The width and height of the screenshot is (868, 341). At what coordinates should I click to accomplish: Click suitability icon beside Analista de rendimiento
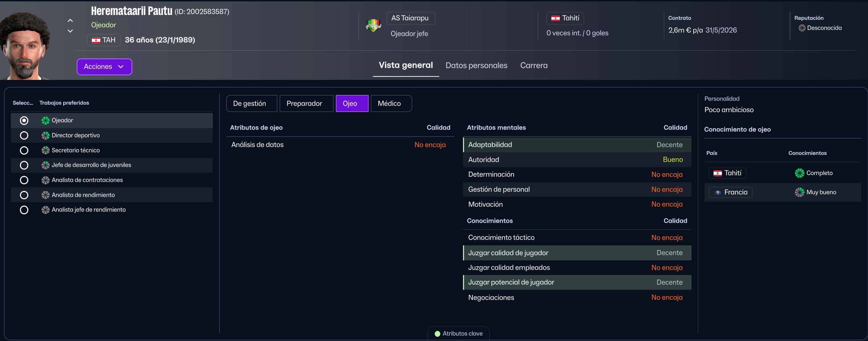45,195
